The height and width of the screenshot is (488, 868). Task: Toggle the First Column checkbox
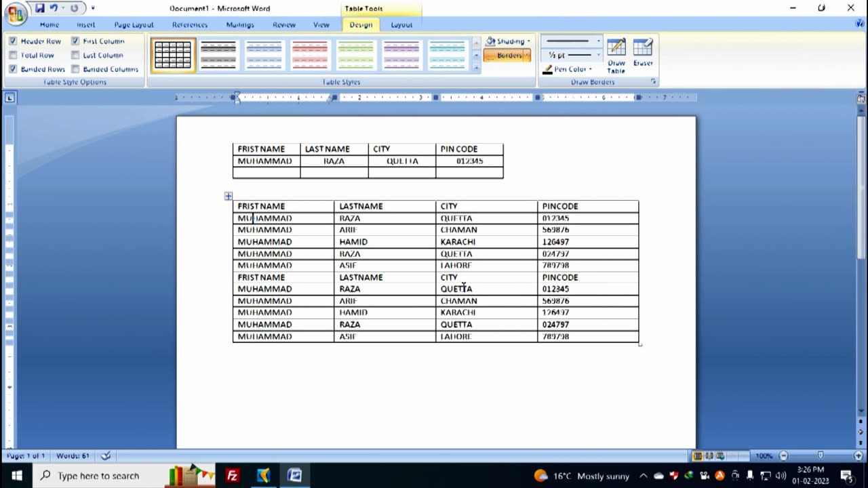[75, 41]
